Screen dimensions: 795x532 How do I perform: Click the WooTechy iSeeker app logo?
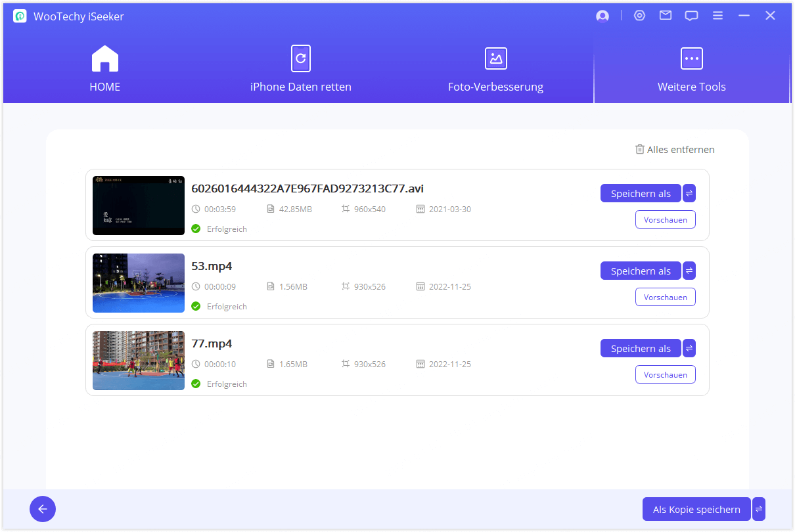point(20,16)
